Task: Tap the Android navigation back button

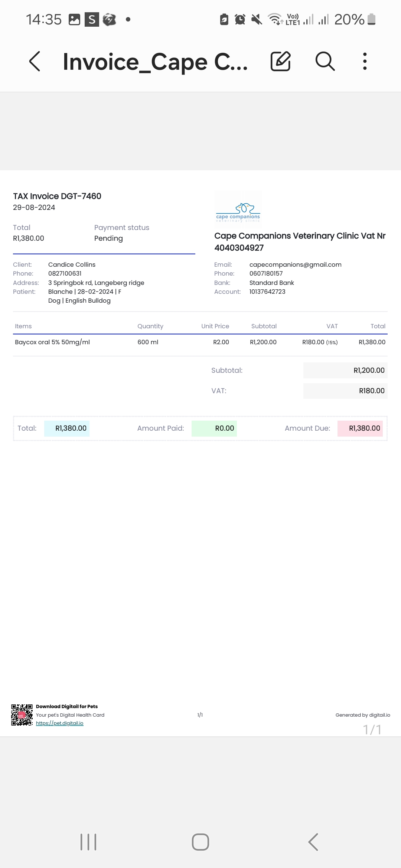Action: tap(313, 842)
